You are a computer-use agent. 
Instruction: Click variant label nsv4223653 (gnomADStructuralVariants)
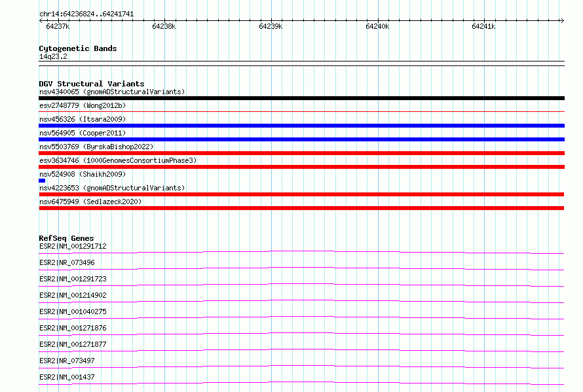pos(112,188)
